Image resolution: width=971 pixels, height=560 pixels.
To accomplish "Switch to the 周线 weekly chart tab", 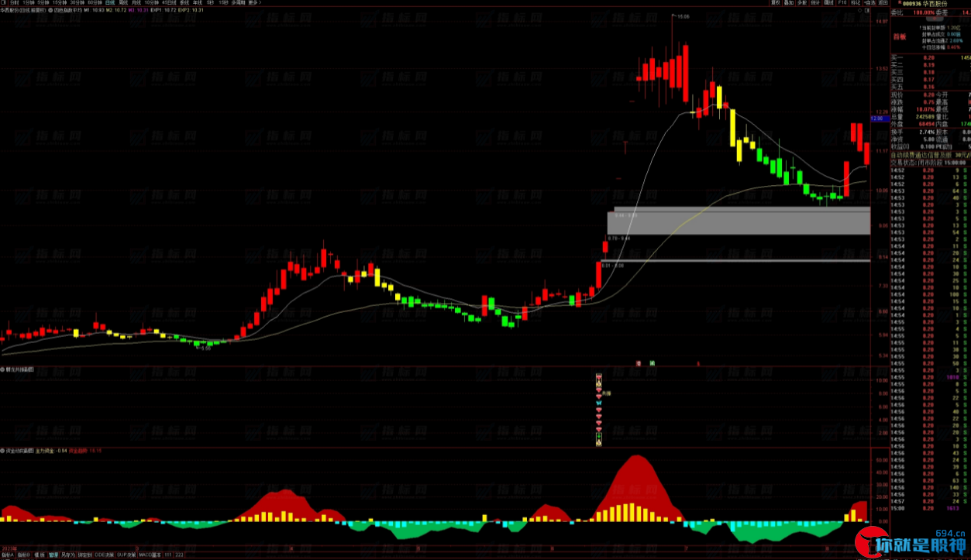I will click(x=123, y=3).
